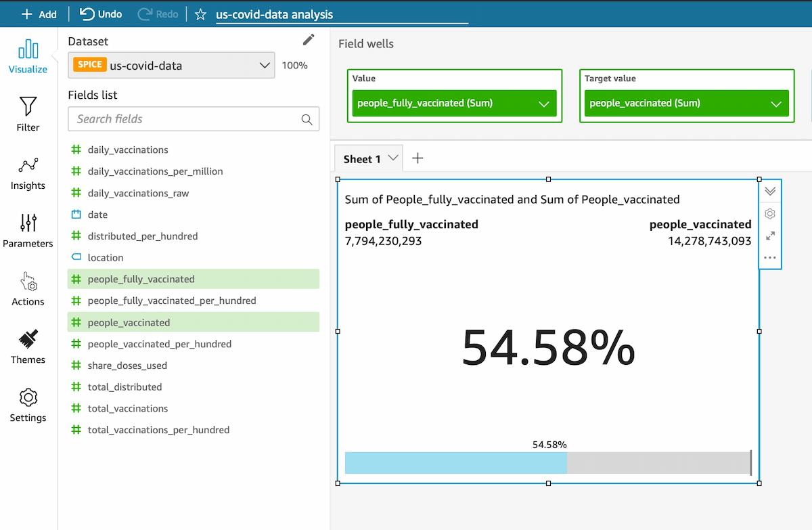This screenshot has width=812, height=530.
Task: Add a new sheet with plus
Action: tap(418, 158)
